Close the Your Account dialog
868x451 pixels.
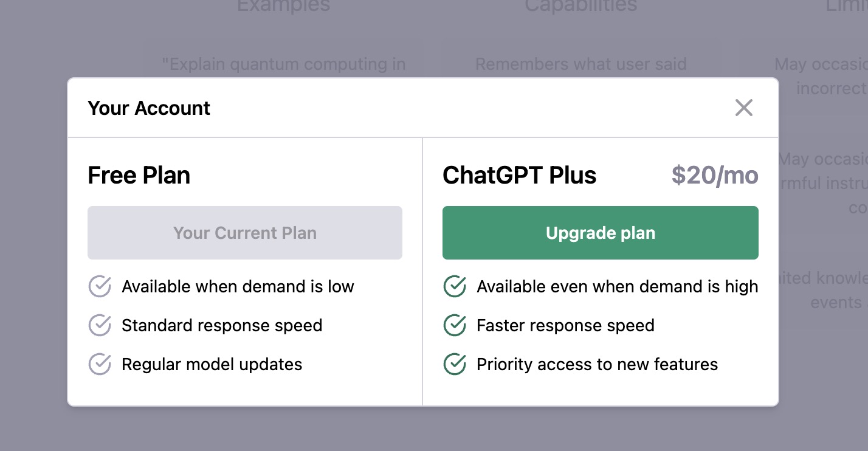(743, 108)
